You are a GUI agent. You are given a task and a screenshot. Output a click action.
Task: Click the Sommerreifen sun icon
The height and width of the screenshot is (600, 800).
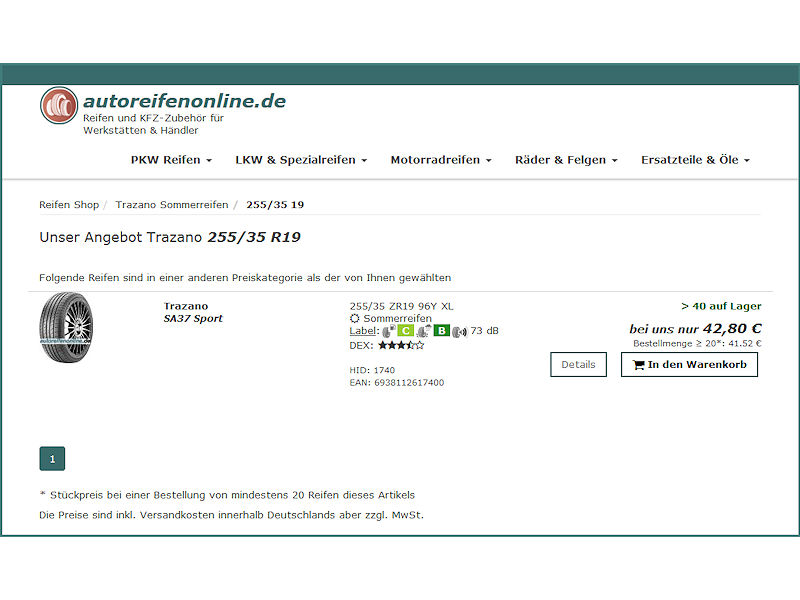pyautogui.click(x=355, y=318)
